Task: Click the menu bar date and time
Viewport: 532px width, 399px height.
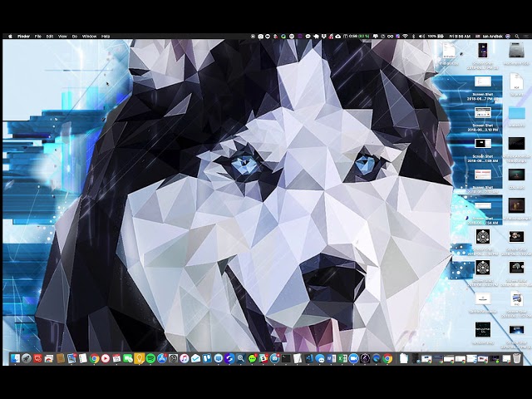Action: (460, 36)
